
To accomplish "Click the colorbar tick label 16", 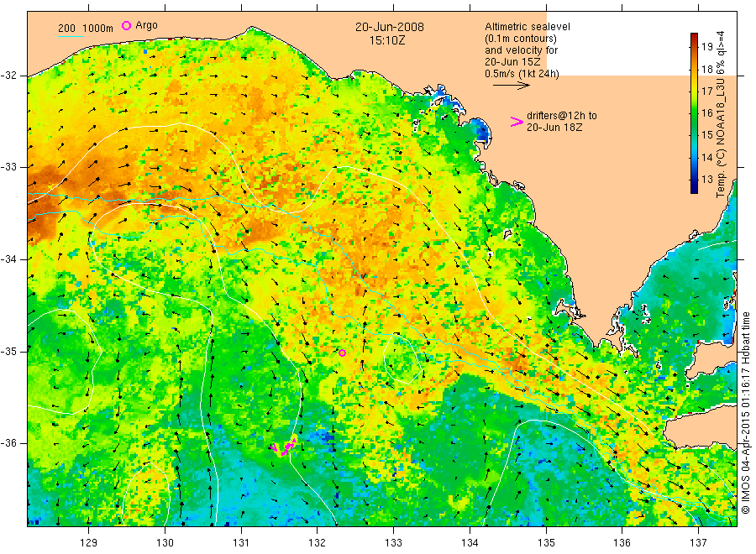I will (706, 113).
